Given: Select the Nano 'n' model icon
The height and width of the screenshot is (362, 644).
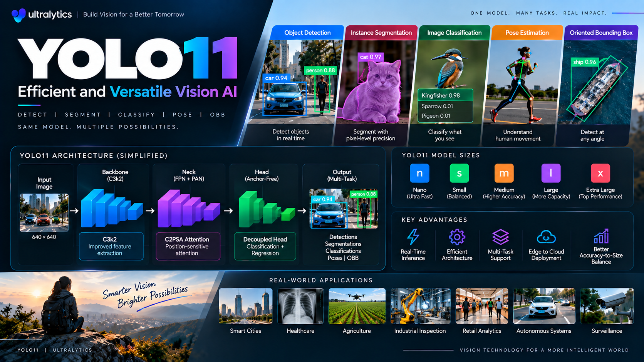Looking at the screenshot, I should tap(419, 173).
